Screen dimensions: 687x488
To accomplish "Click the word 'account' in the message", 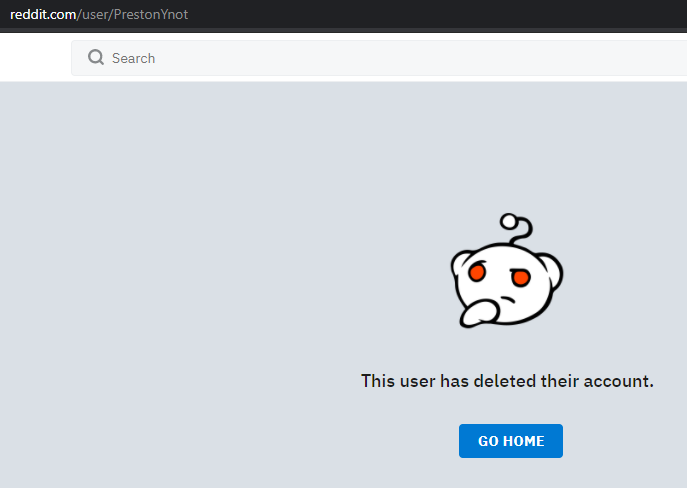I will (616, 381).
